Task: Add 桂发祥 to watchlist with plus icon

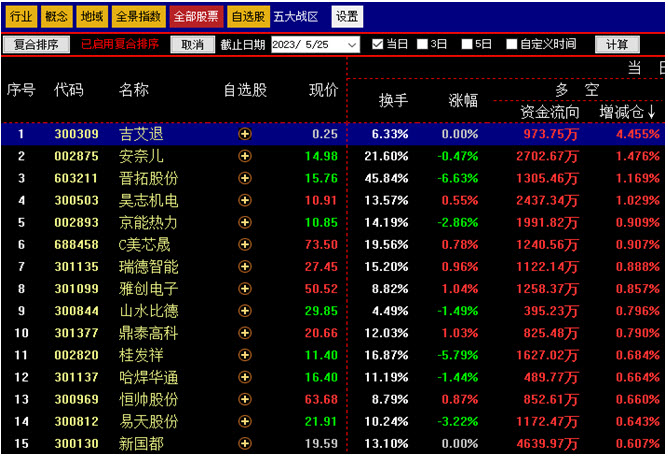Action: tap(245, 355)
